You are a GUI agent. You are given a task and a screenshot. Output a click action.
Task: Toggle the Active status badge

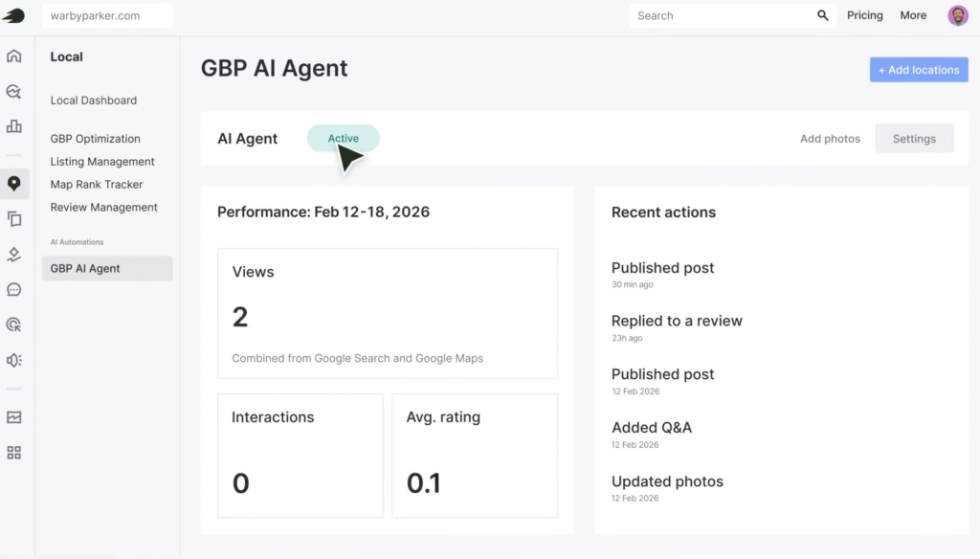(344, 138)
